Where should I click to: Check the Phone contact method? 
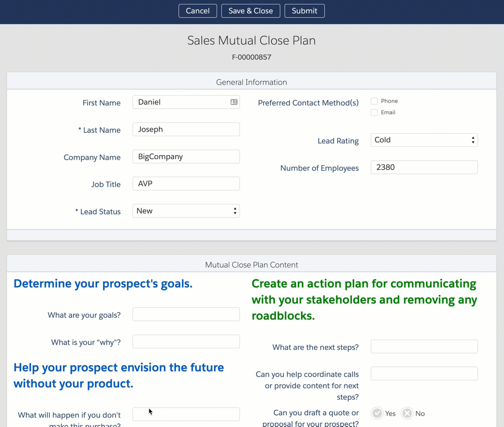click(x=374, y=101)
